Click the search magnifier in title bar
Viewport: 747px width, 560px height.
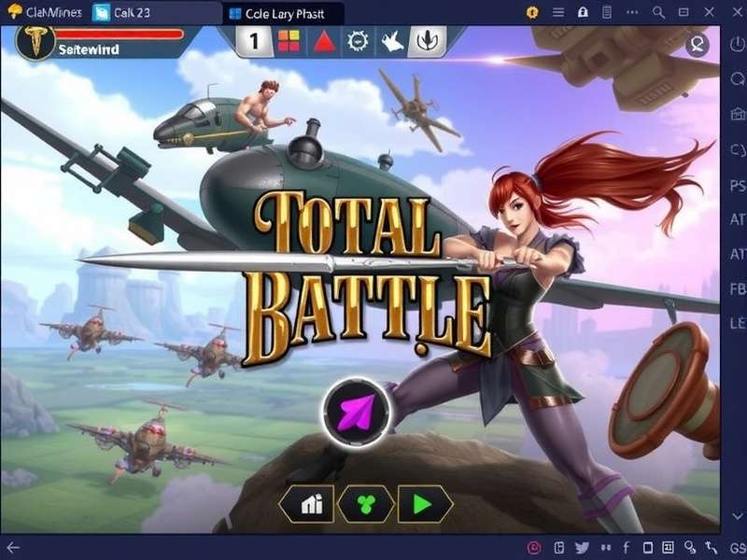click(658, 12)
